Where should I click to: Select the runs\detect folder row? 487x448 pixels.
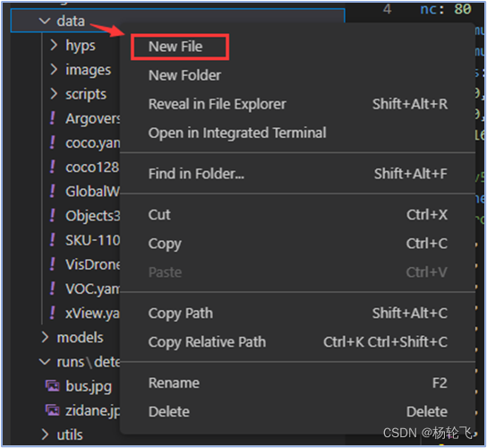point(89,362)
